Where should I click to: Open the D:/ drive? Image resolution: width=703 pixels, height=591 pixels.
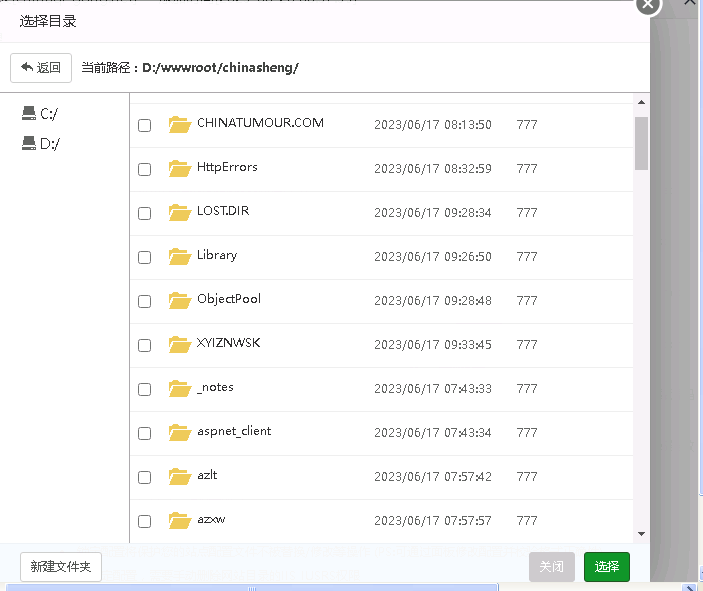tap(40, 143)
